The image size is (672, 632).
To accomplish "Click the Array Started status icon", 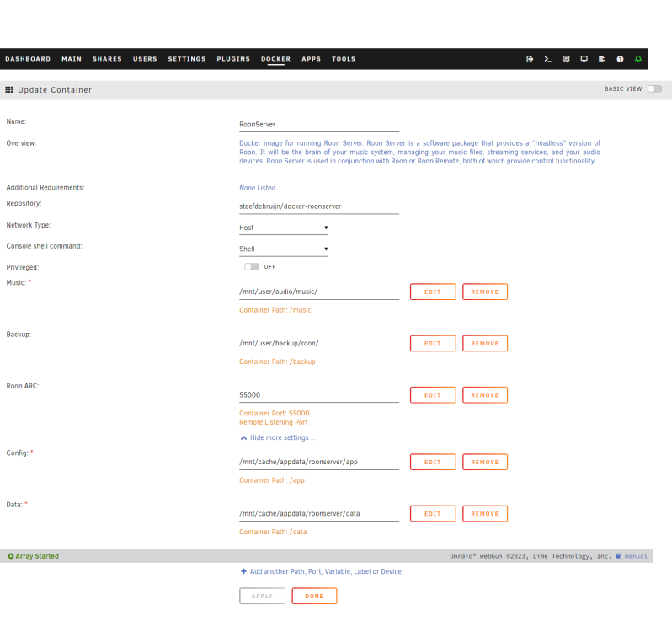I will click(x=11, y=556).
